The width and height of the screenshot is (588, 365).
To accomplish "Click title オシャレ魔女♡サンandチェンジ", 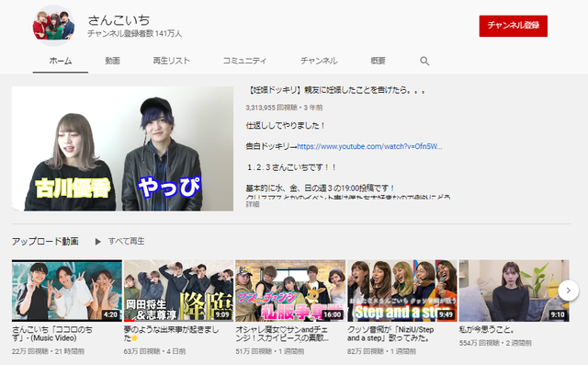I will coord(282,334).
